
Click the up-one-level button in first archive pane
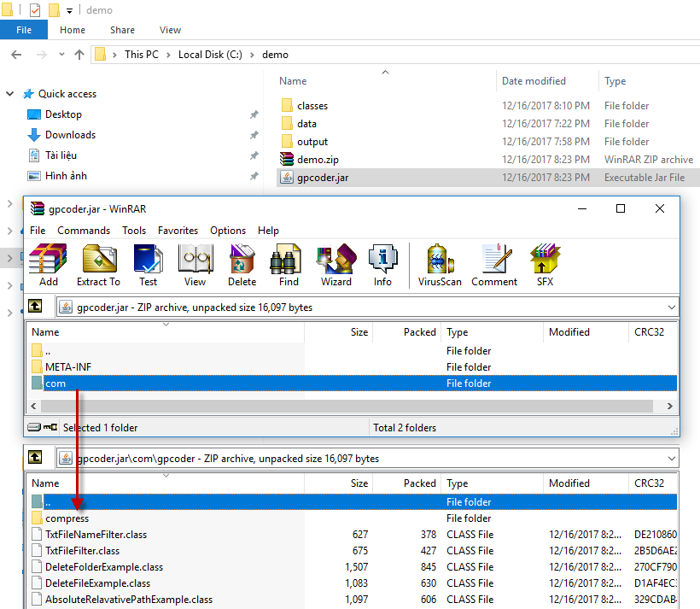36,307
